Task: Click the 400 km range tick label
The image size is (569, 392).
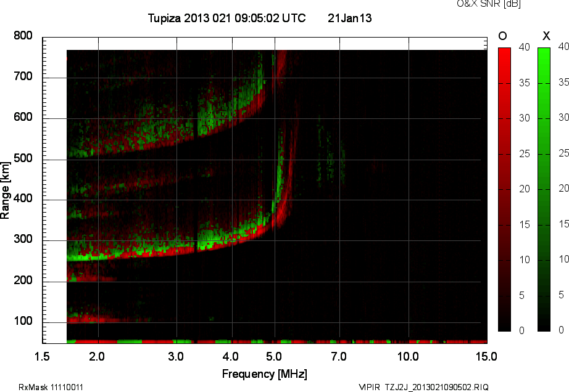Action: pos(23,198)
